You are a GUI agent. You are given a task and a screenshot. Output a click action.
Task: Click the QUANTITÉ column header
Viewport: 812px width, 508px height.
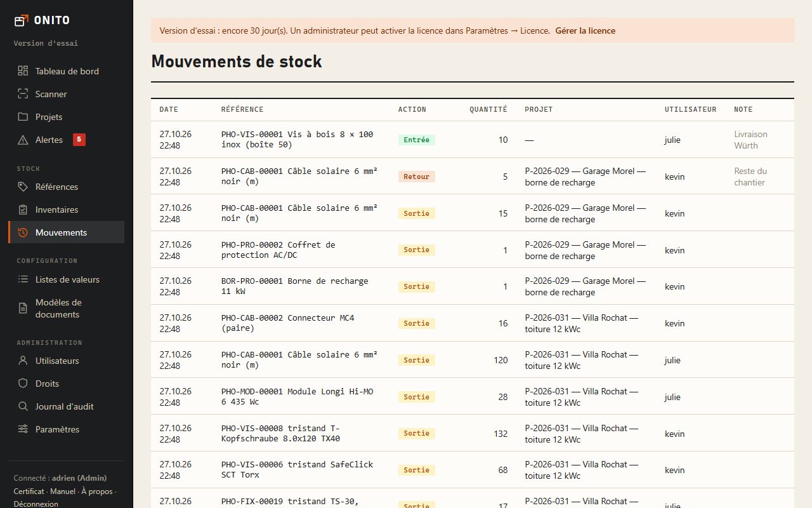pos(488,109)
